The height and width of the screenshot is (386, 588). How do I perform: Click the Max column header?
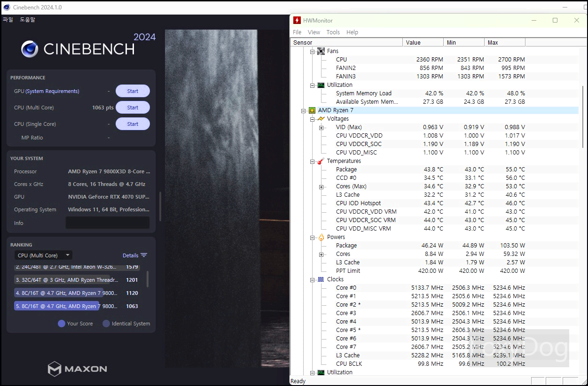pos(505,42)
